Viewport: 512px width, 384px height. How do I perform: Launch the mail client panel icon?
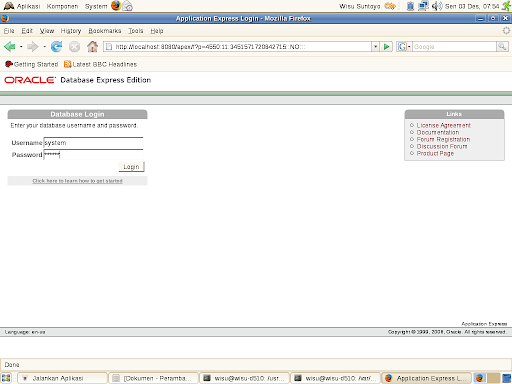[127, 6]
